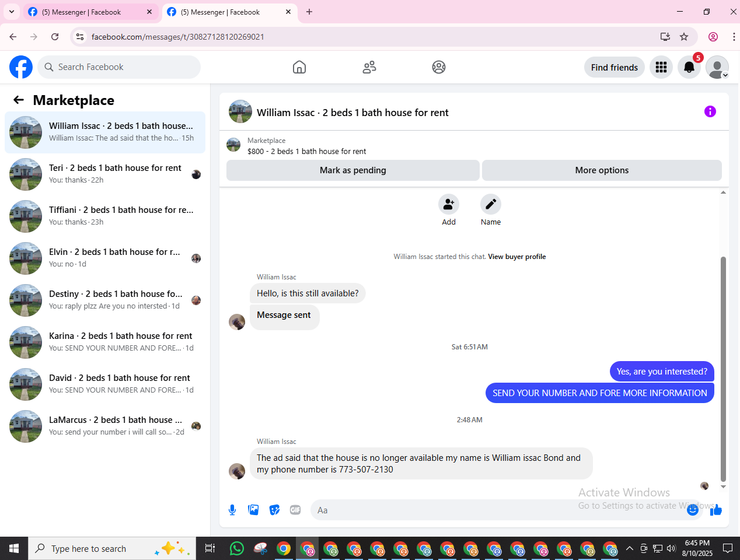Screen dimensions: 740x560
Task: Click the $800 Marketplace listing thumbnail
Action: coord(233,145)
